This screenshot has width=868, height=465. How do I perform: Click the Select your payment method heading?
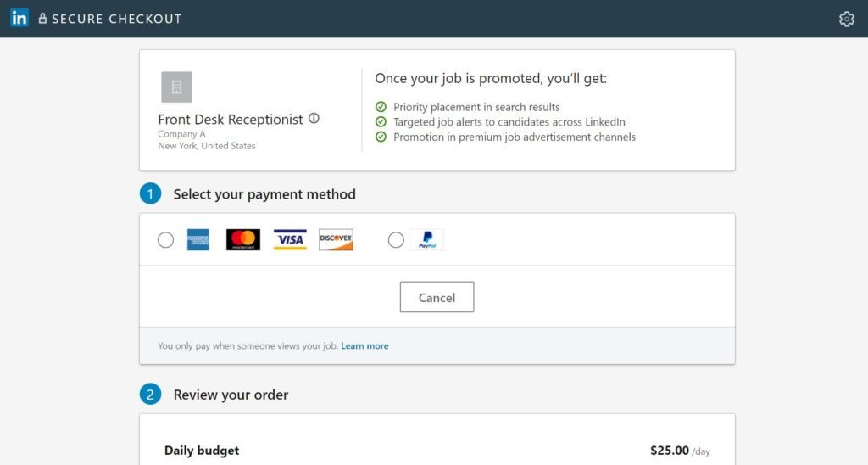click(264, 194)
